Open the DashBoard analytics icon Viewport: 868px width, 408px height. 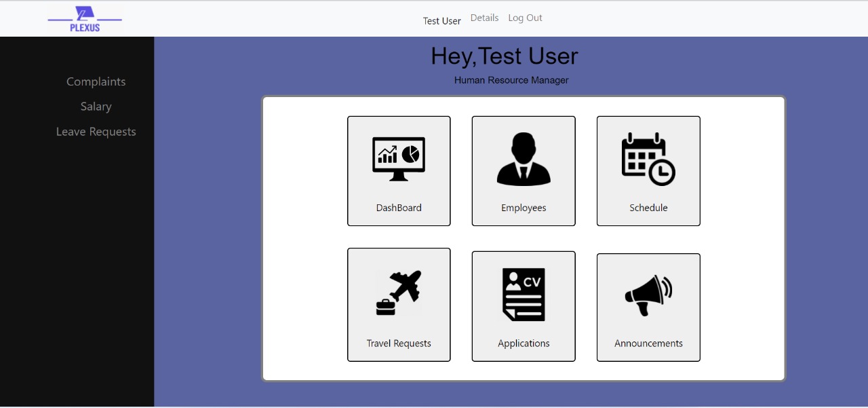pyautogui.click(x=399, y=159)
